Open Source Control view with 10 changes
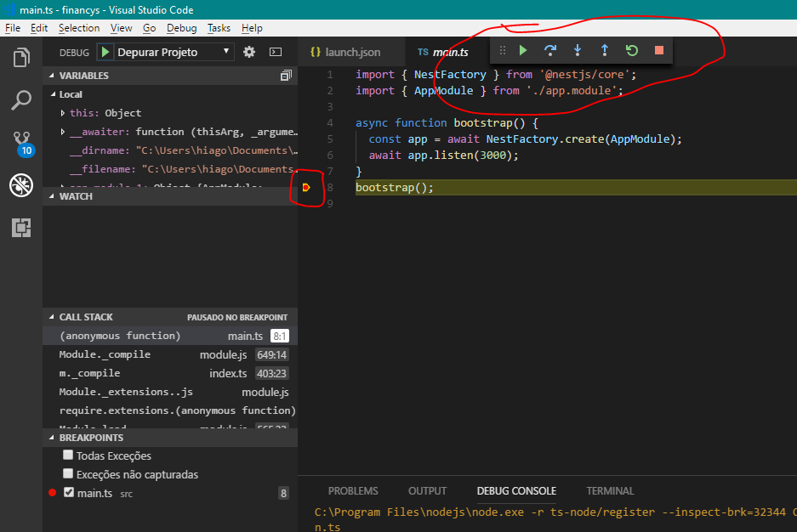The width and height of the screenshot is (797, 532). [22, 144]
